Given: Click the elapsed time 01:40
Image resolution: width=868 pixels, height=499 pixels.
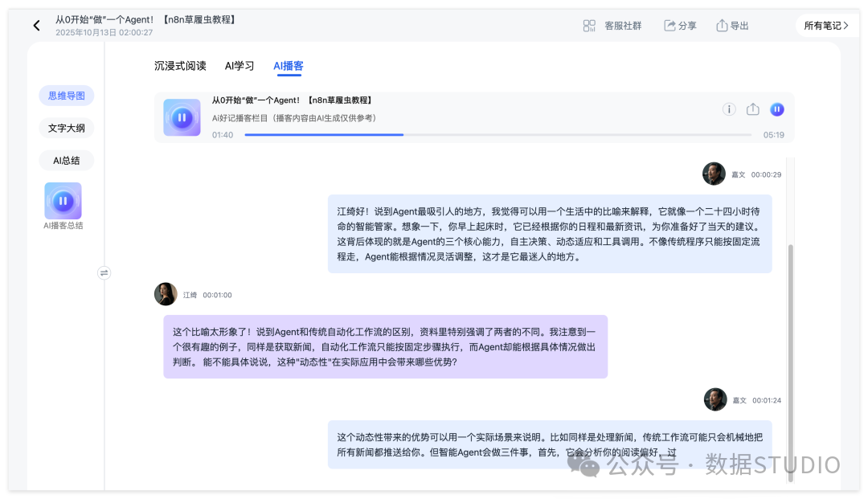Looking at the screenshot, I should [223, 135].
